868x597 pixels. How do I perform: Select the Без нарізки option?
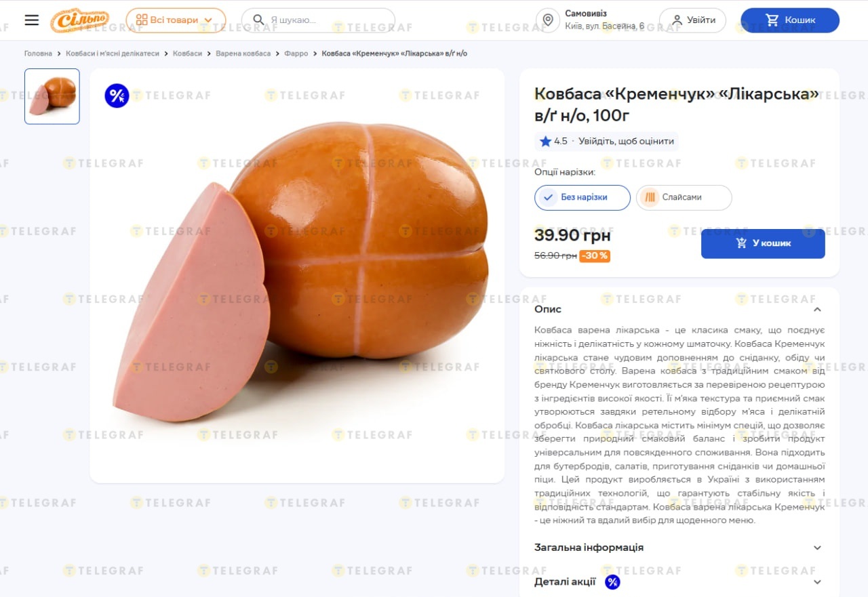coord(583,197)
